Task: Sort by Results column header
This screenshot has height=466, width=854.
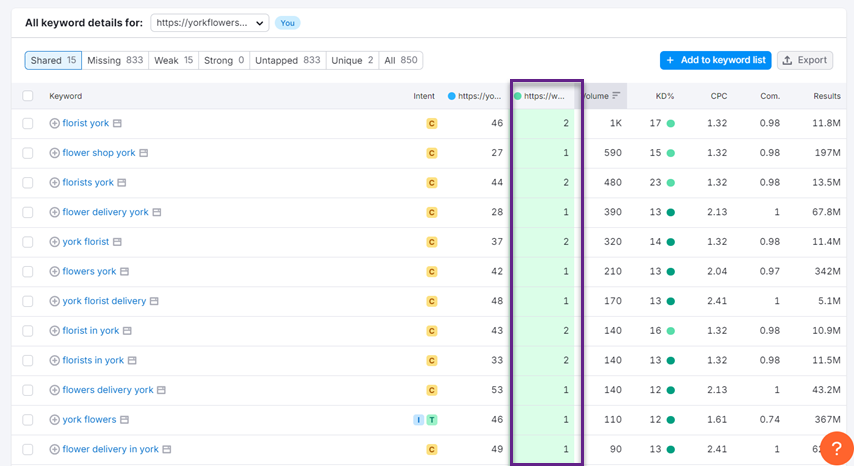Action: [x=827, y=96]
